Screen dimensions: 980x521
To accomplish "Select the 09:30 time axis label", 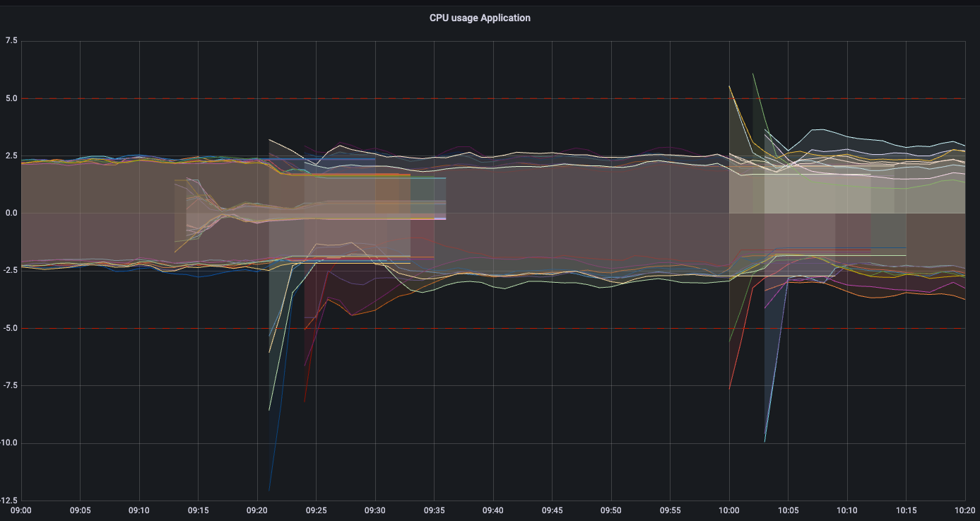I will click(x=375, y=510).
